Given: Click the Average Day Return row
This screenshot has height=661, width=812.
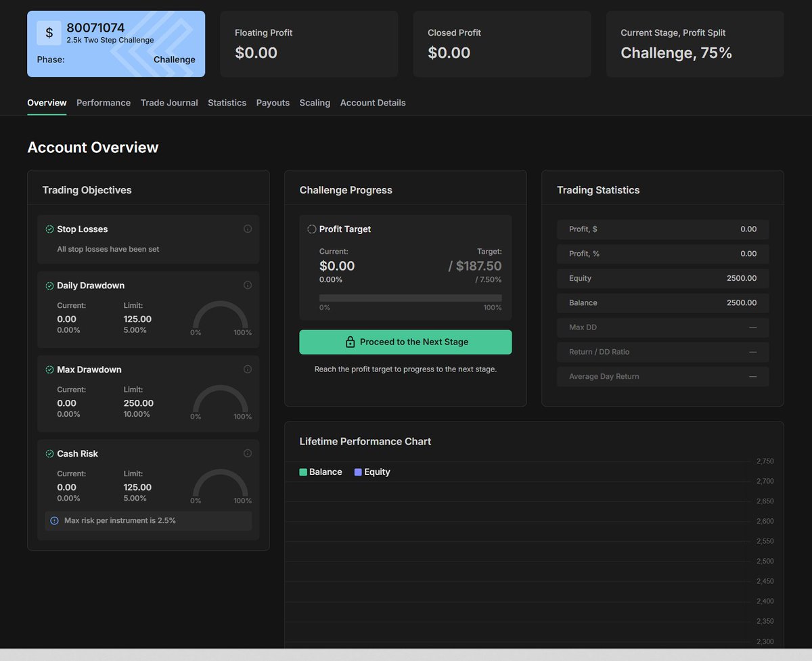Looking at the screenshot, I should point(662,376).
